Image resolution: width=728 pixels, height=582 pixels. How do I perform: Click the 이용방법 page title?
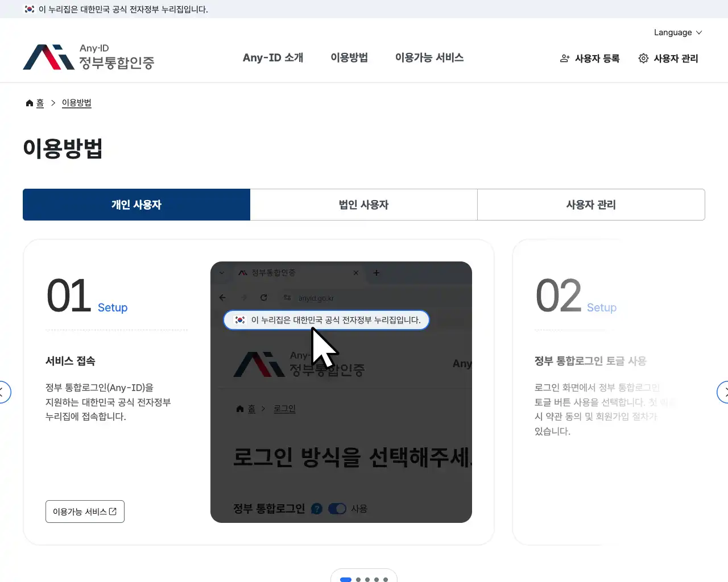pyautogui.click(x=63, y=148)
